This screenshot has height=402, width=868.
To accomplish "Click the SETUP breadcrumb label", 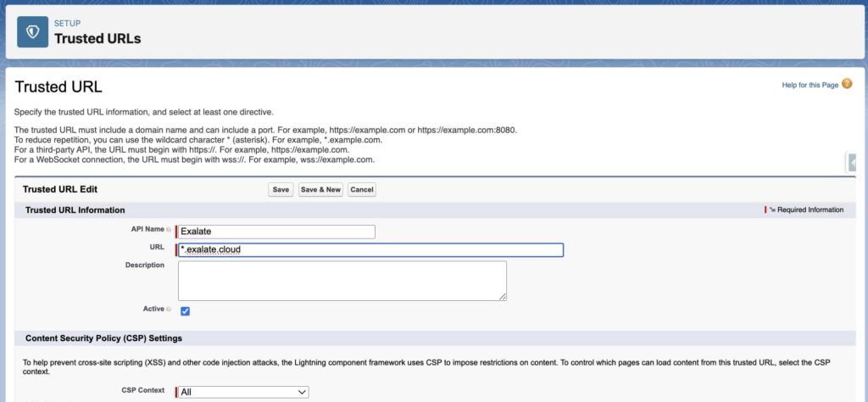I will click(67, 23).
